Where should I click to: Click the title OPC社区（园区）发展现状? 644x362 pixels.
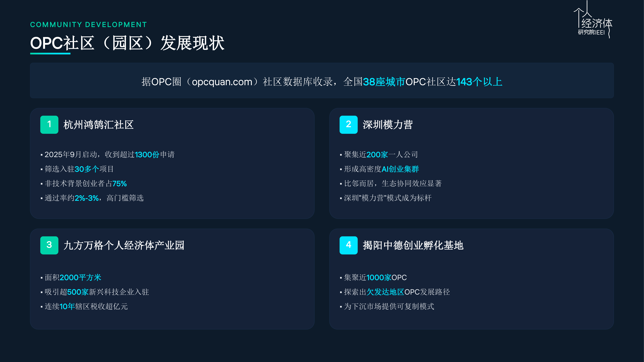pyautogui.click(x=127, y=43)
